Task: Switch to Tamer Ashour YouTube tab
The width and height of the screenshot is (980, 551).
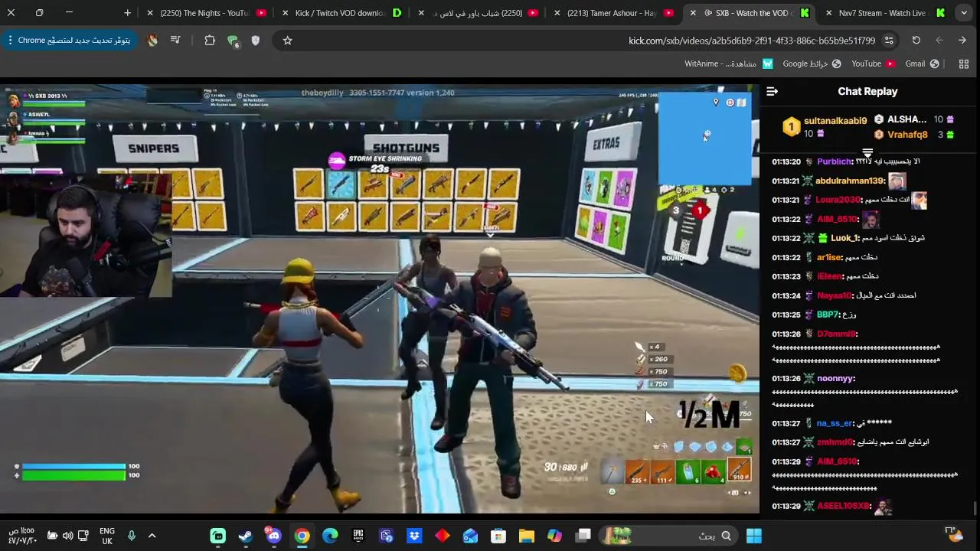Action: [612, 13]
